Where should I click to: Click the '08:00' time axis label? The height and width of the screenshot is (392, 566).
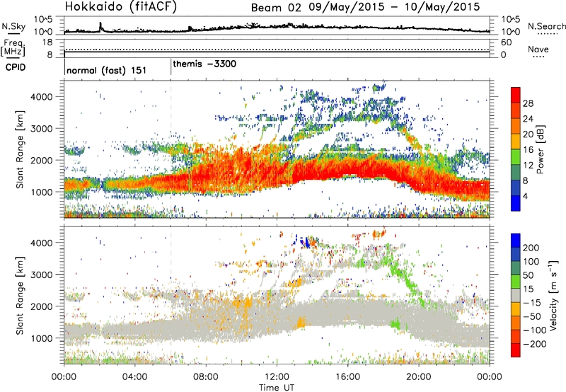coord(206,377)
